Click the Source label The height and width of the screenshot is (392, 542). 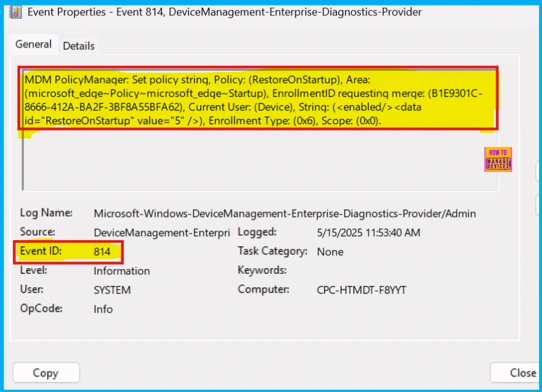click(37, 232)
